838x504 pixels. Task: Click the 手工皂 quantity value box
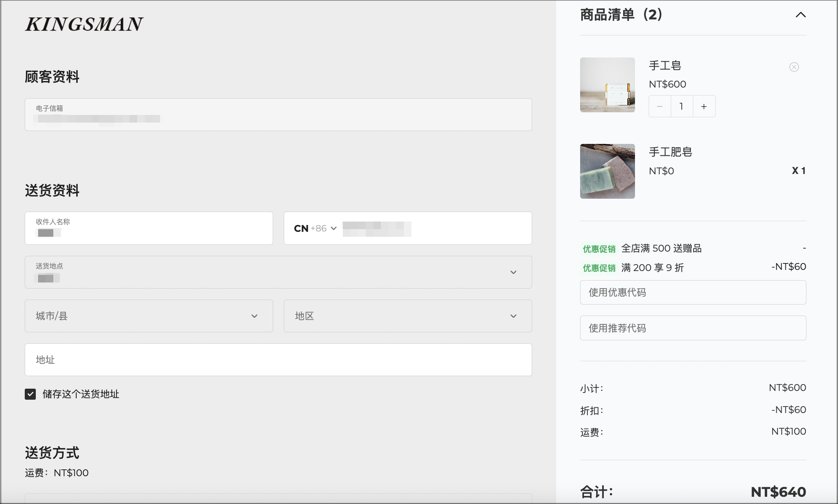[x=682, y=107]
